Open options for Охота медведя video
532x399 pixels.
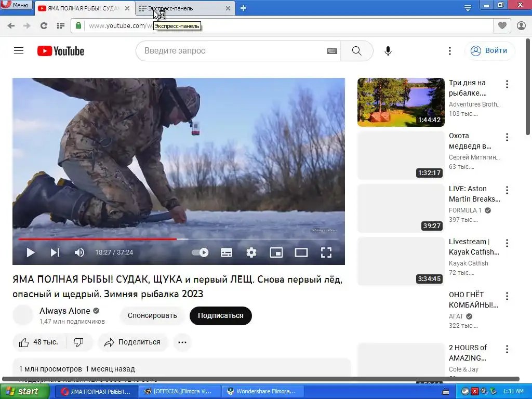(x=507, y=137)
